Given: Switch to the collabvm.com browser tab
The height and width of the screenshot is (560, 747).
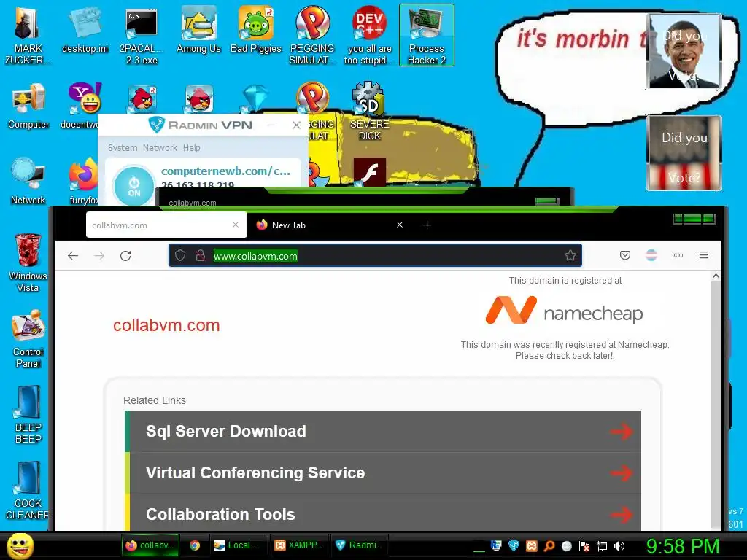Looking at the screenshot, I should click(160, 225).
